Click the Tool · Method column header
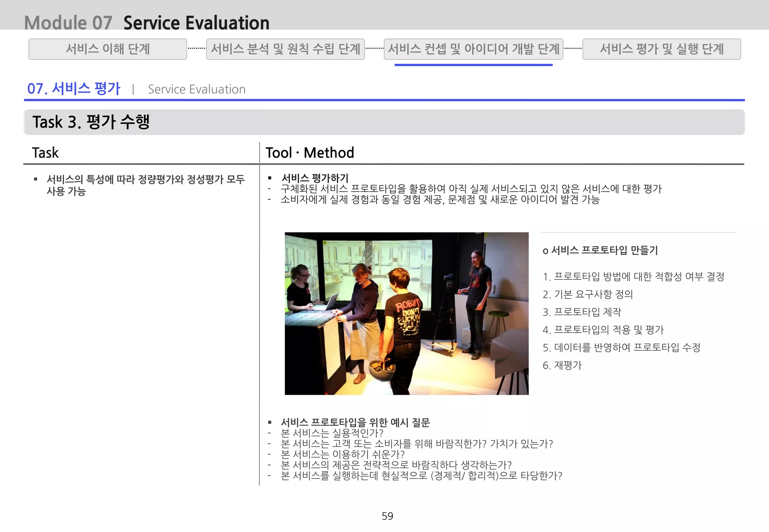 (310, 153)
